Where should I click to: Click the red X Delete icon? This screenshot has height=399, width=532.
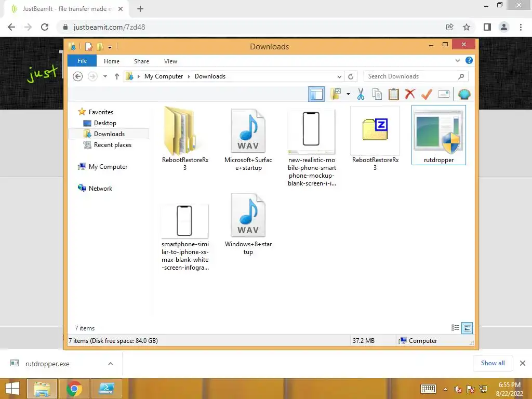[410, 94]
